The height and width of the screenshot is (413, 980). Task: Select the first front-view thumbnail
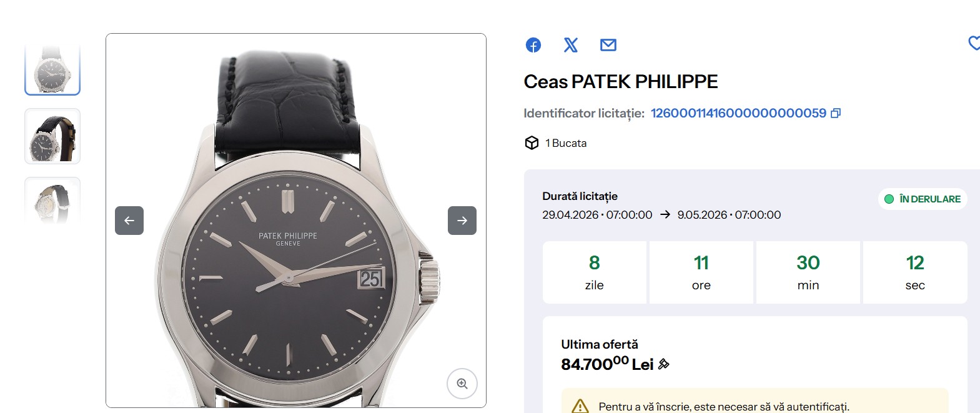pos(52,69)
